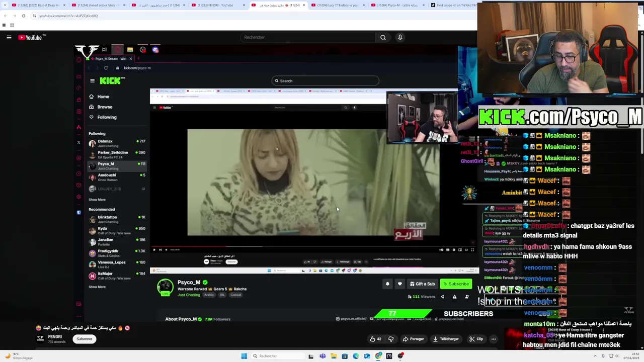Click the Just Chatting category link
The width and height of the screenshot is (644, 362).
189,295
